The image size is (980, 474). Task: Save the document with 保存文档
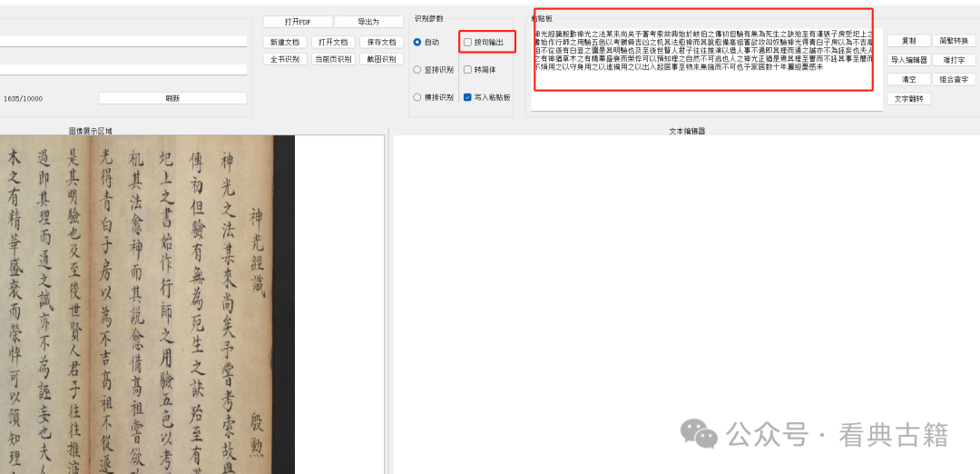coord(381,43)
